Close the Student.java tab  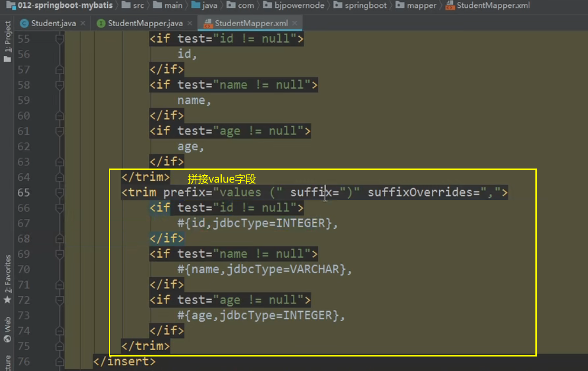pyautogui.click(x=83, y=23)
